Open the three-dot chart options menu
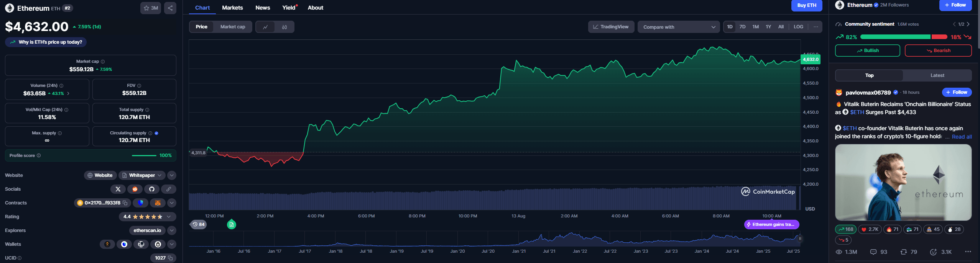The image size is (980, 263). pyautogui.click(x=816, y=27)
